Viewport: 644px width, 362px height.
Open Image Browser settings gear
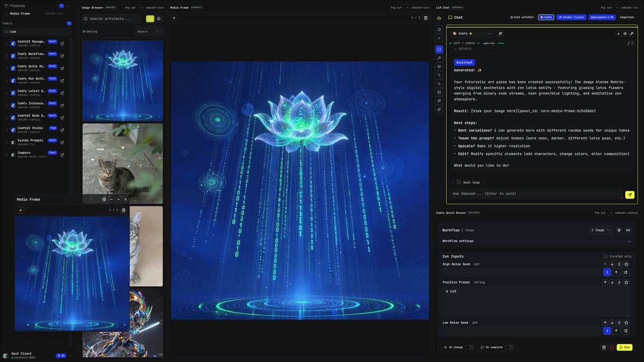click(159, 19)
